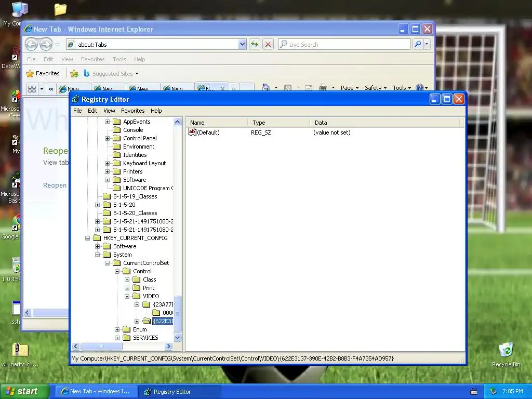Screen dimensions: 532x399
Task: Click the tree horizontal scroll left arrow
Action: click(76, 346)
